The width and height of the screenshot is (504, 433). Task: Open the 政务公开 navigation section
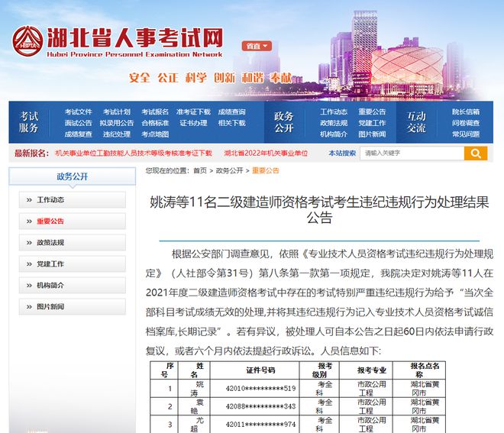tap(284, 122)
